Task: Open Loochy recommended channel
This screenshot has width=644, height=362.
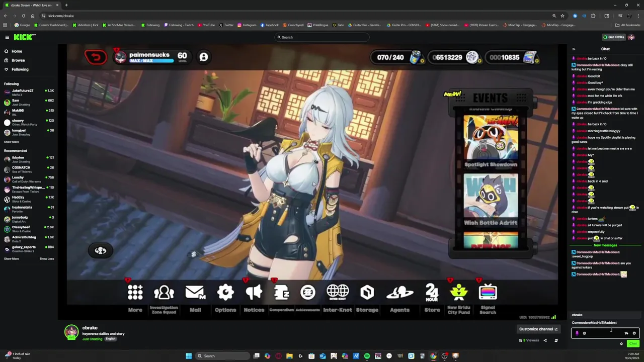Action: (29, 179)
